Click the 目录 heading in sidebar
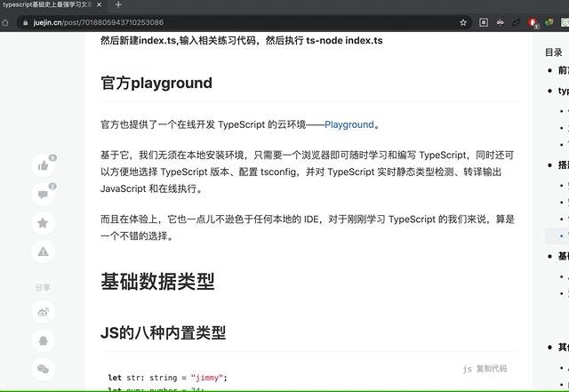Screen dimensions: 569x392 point(553,52)
